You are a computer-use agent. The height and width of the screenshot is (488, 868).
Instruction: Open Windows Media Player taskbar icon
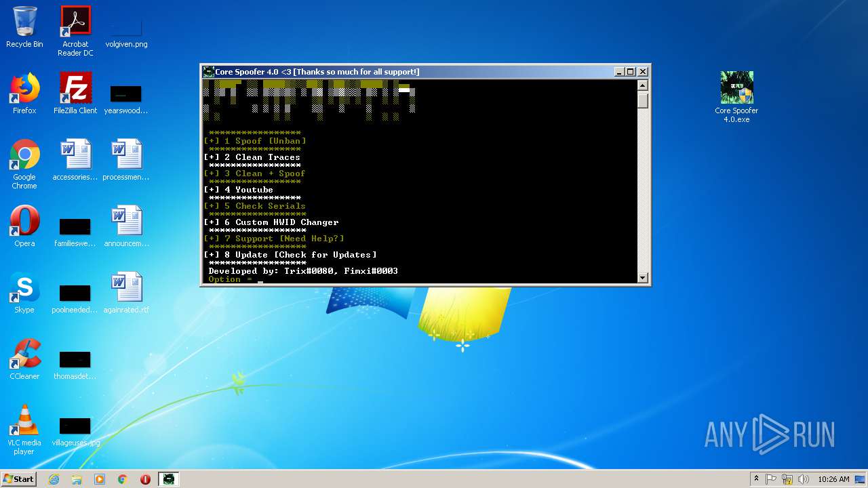[100, 479]
